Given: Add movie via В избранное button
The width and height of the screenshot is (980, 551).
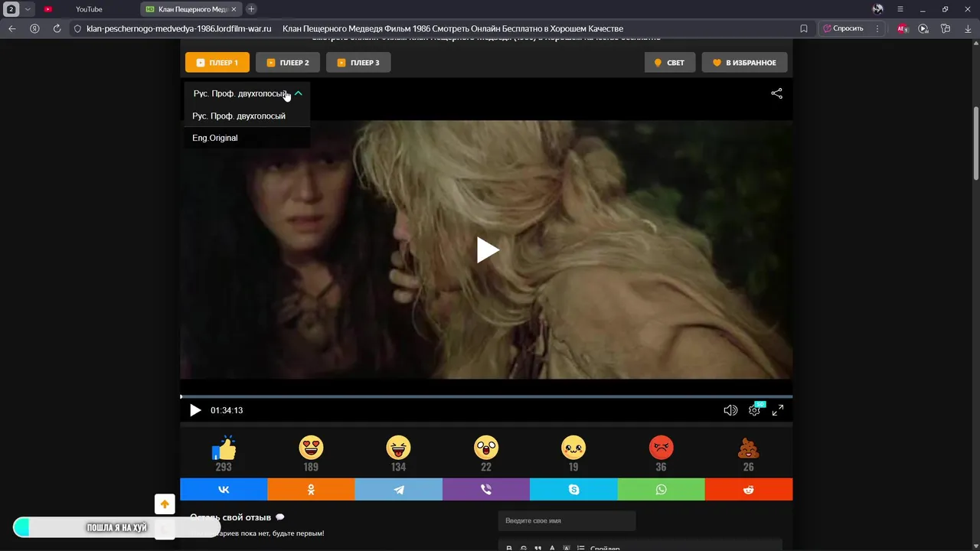Looking at the screenshot, I should tap(744, 63).
